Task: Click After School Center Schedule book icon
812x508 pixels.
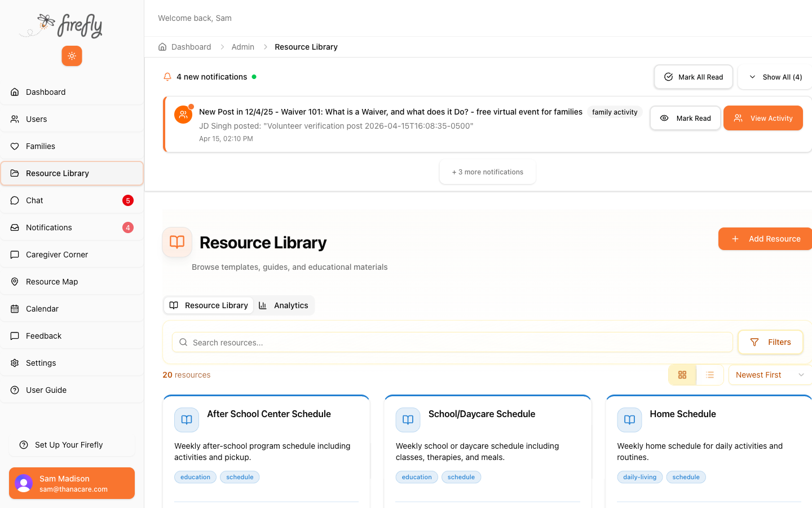Action: click(187, 420)
